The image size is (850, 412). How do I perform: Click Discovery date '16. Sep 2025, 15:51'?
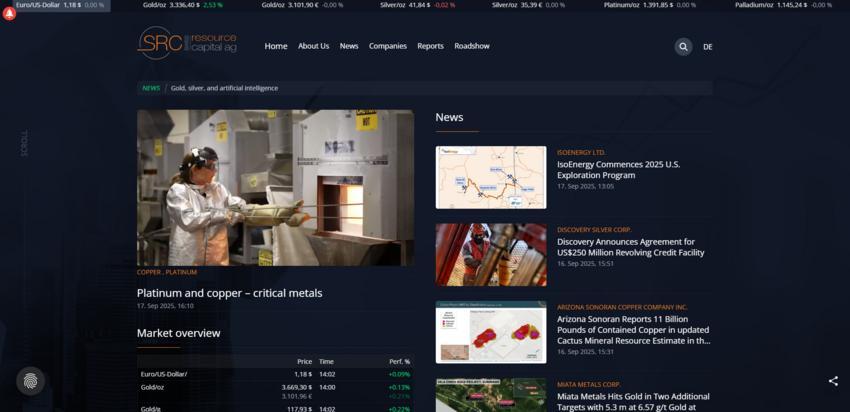585,263
